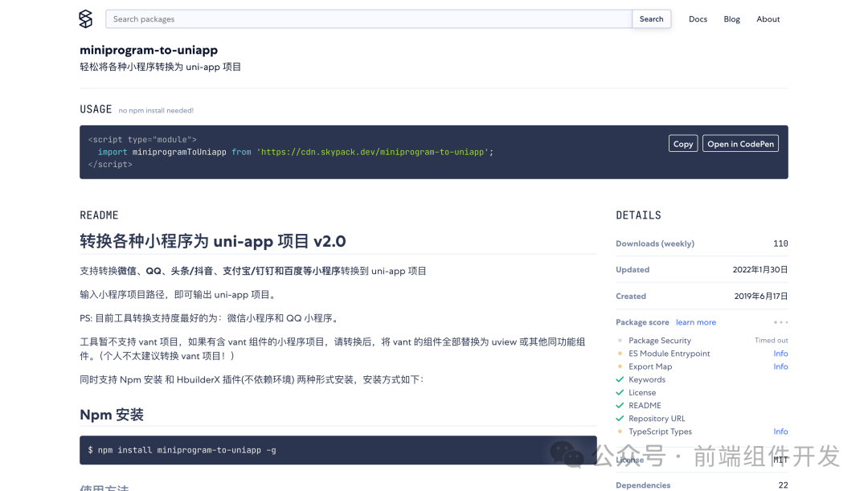Click the README green checkmark icon
The width and height of the screenshot is (868, 491).
tap(620, 406)
